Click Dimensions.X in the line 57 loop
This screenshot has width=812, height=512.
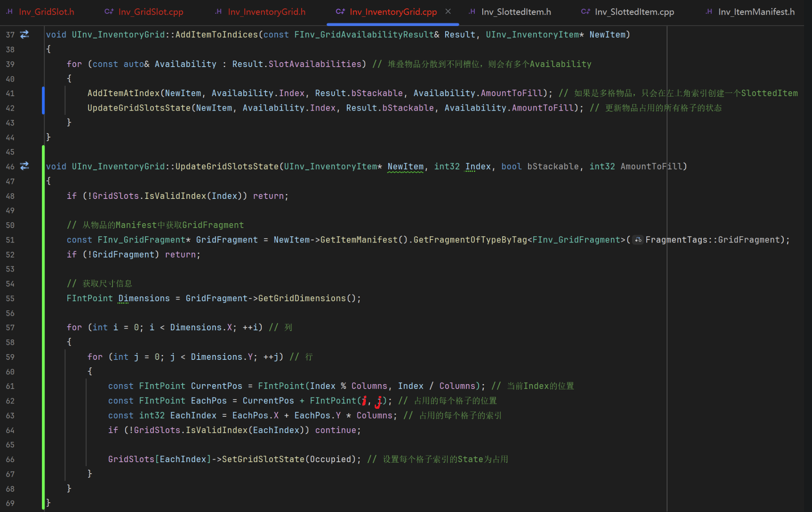tap(201, 328)
